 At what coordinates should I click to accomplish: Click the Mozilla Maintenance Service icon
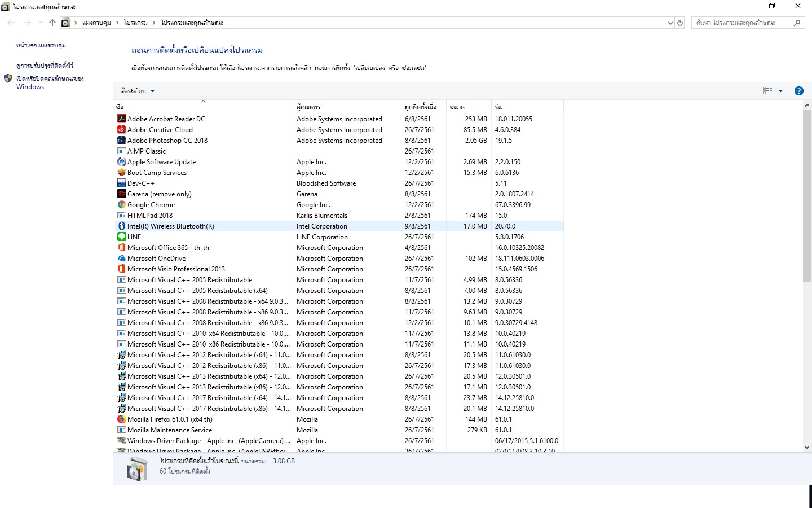click(x=121, y=430)
